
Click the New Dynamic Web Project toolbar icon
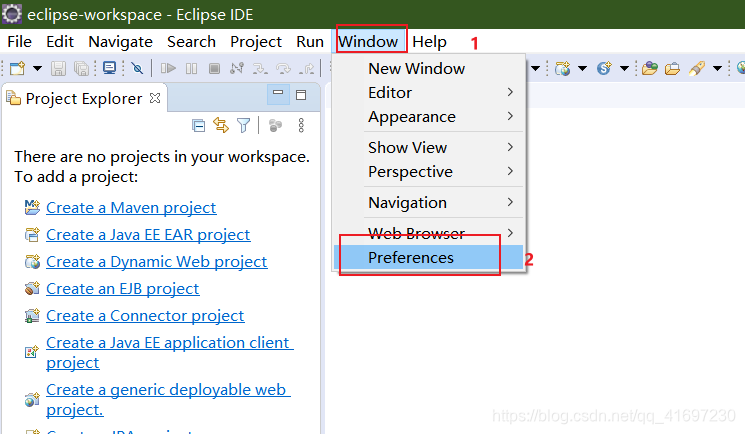[x=563, y=68]
